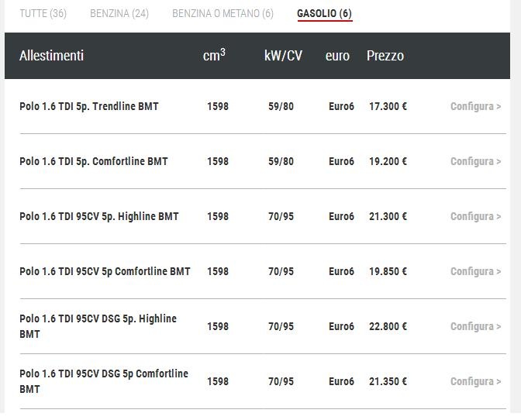The width and height of the screenshot is (521, 420).
Task: Click the Polo 1.6 TDI 95CV 5p Comfortline BMT name
Action: pos(105,271)
